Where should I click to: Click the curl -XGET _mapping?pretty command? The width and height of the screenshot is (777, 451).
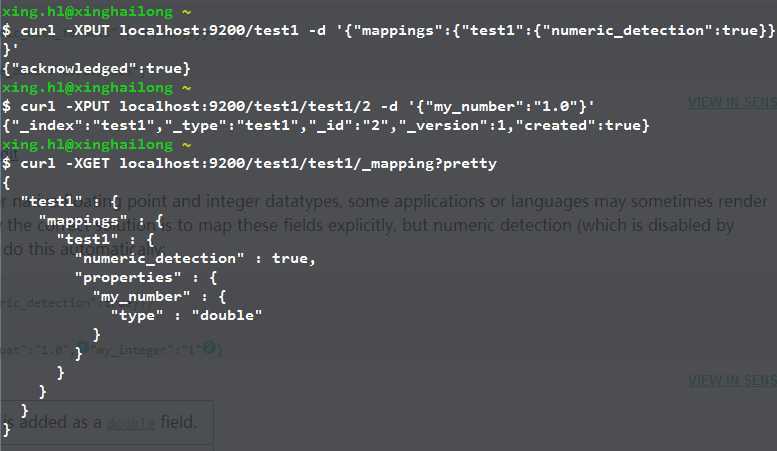[x=254, y=163]
